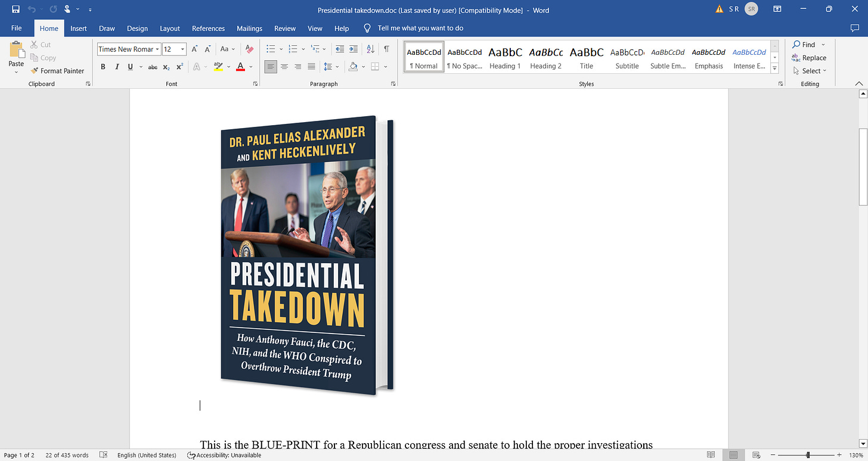Copy the selected text

tap(43, 58)
